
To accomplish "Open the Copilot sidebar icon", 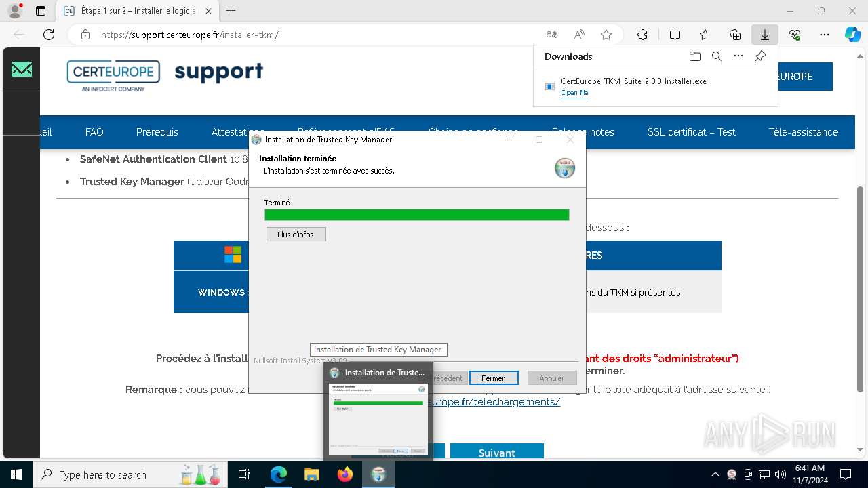I will [x=853, y=35].
